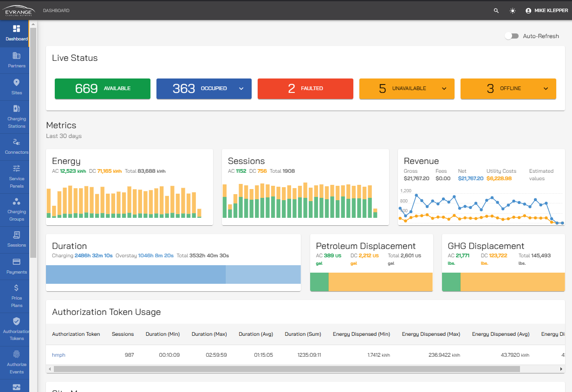The width and height of the screenshot is (572, 392).
Task: Click the token table horizontal scrollbar
Action: pyautogui.click(x=286, y=369)
